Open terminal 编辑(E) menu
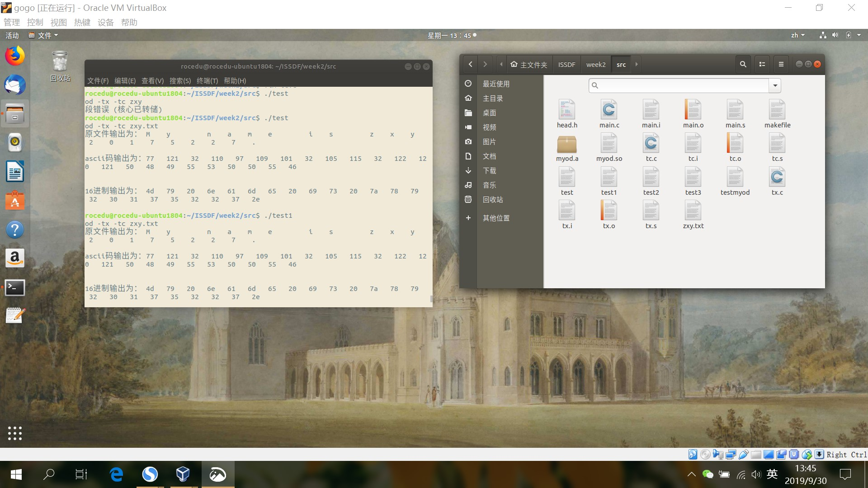Image resolution: width=868 pixels, height=488 pixels. point(125,80)
